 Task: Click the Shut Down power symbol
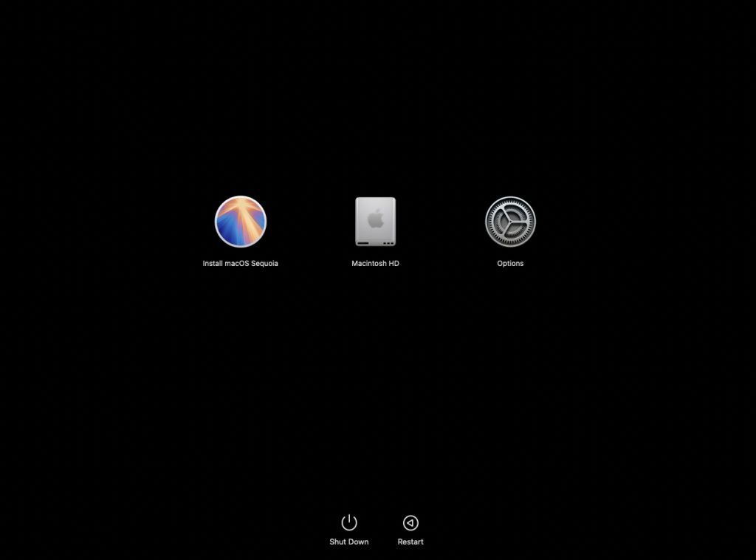click(x=349, y=523)
